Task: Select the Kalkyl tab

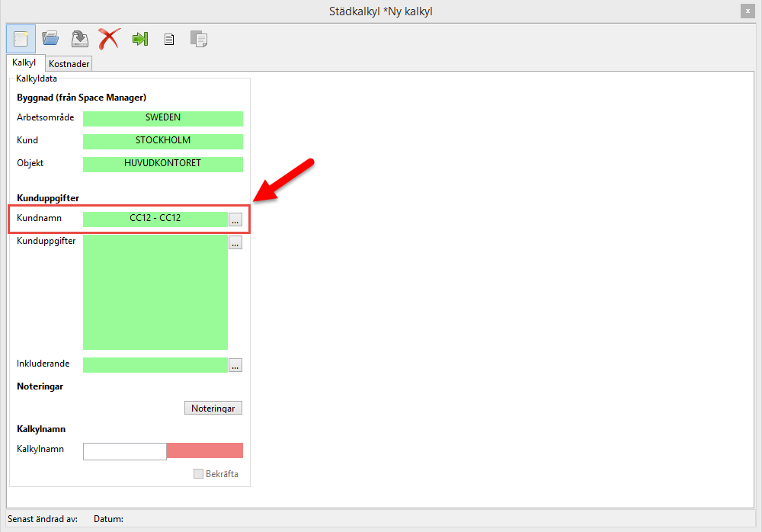Action: point(24,62)
